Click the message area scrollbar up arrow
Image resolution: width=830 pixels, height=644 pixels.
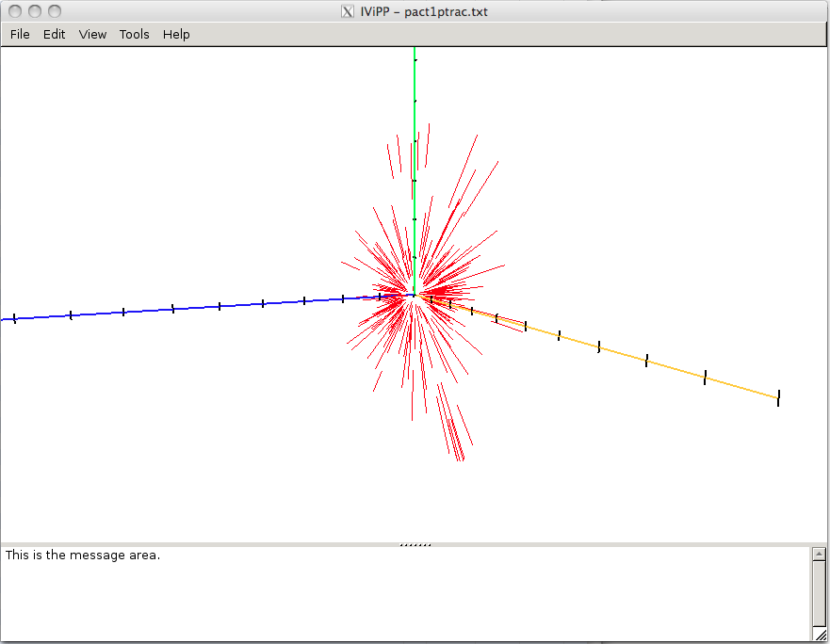819,555
